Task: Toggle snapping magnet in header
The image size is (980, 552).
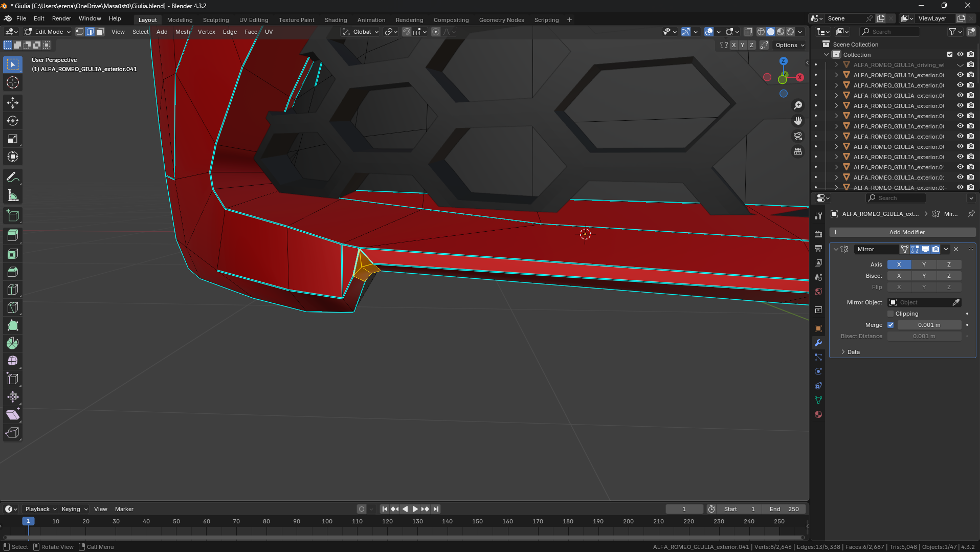Action: [407, 32]
